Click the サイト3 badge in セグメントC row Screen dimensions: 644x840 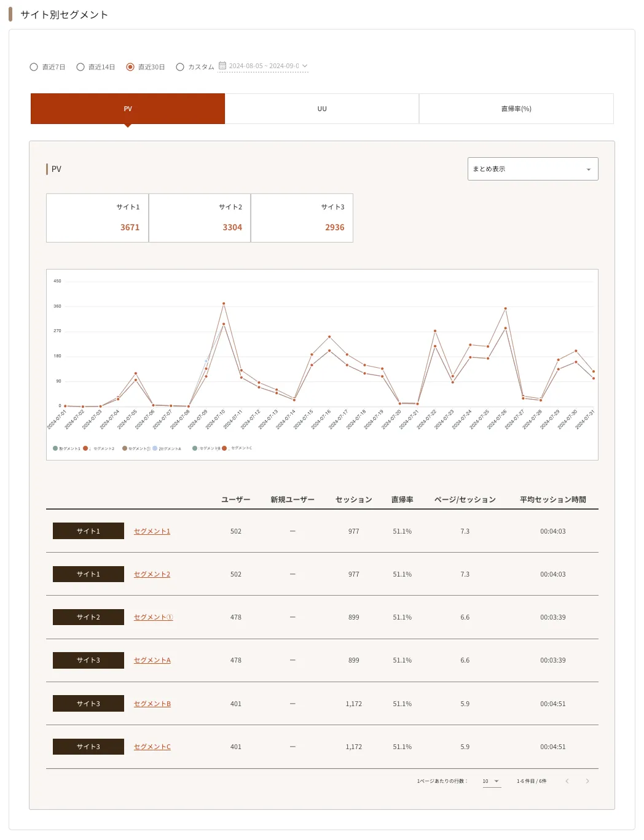coord(88,747)
